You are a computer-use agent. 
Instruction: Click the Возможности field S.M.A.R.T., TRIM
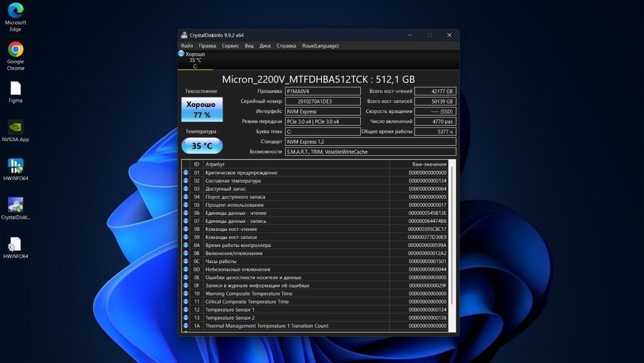(x=370, y=152)
